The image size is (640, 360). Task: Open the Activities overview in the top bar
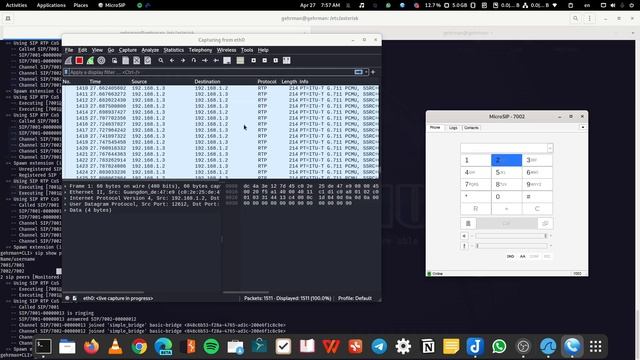click(x=16, y=5)
